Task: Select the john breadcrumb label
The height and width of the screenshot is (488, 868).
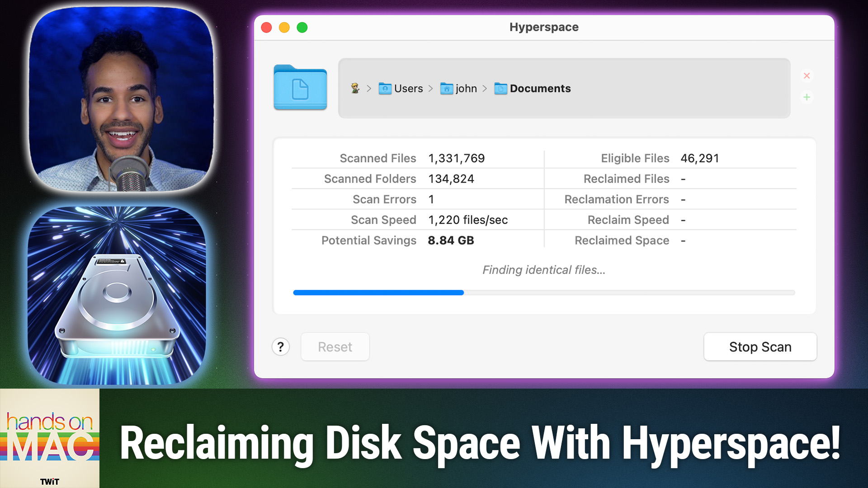Action: [466, 89]
